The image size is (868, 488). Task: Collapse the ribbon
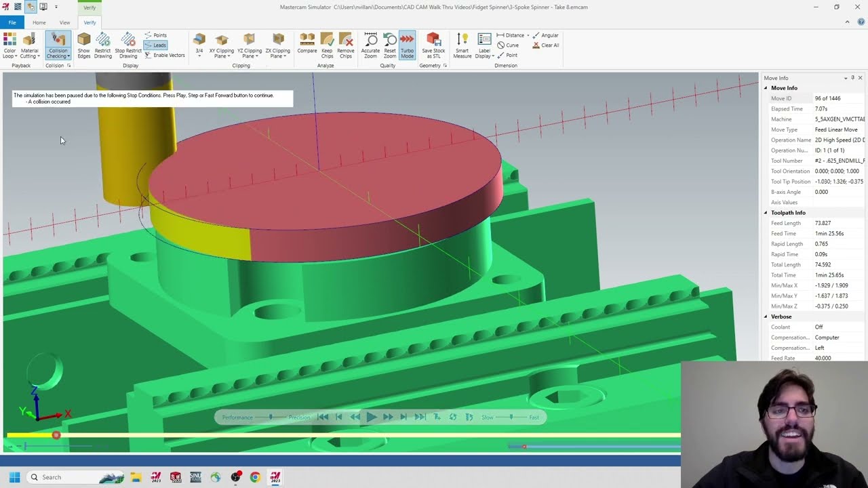point(847,22)
